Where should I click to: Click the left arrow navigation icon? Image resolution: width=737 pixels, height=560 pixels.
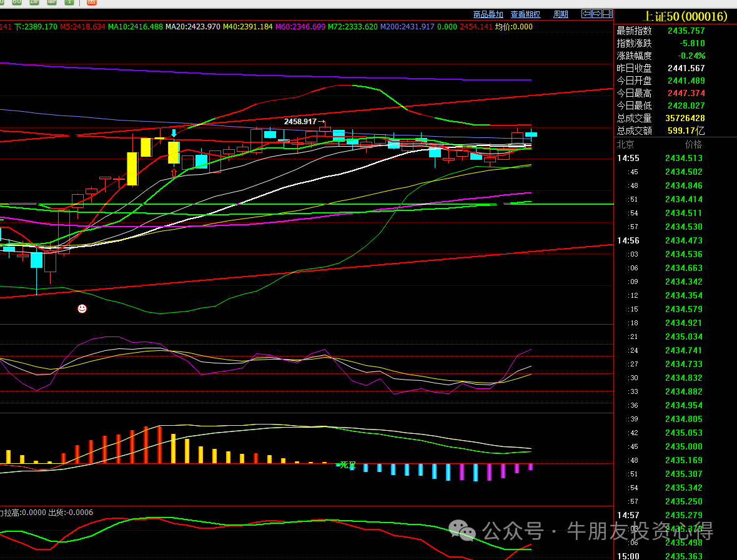(x=586, y=14)
